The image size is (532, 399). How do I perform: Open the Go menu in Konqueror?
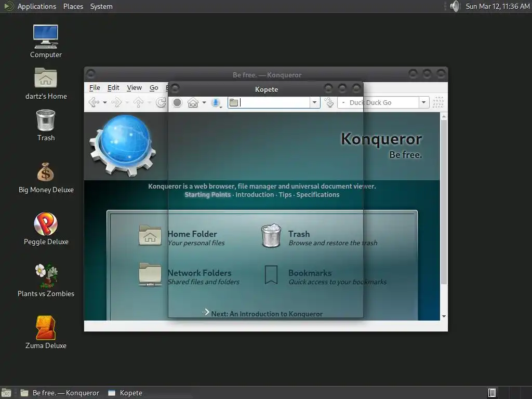tap(154, 87)
